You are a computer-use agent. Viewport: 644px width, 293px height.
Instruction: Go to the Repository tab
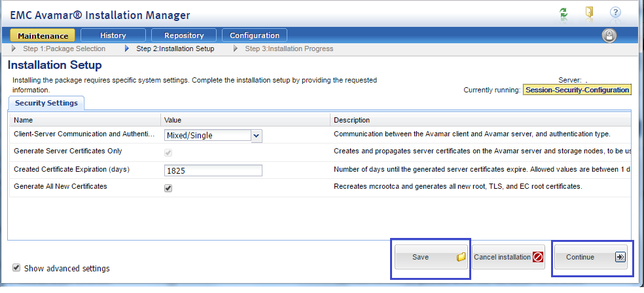coord(184,35)
